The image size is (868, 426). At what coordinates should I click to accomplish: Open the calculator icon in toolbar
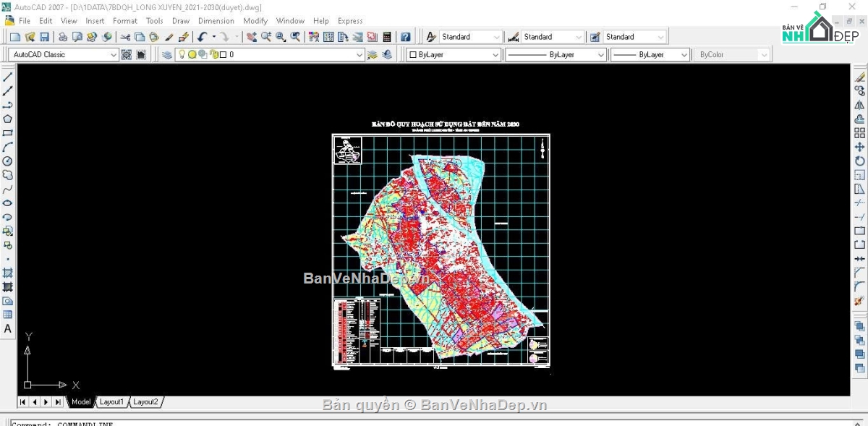[387, 37]
